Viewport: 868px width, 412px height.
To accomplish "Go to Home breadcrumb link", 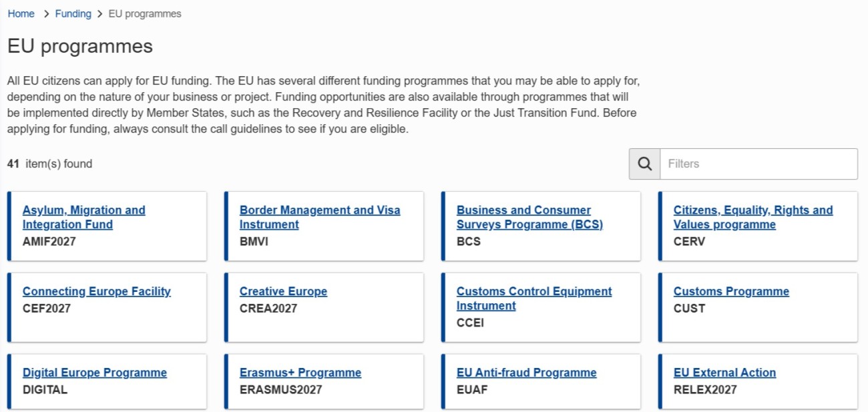I will [21, 13].
